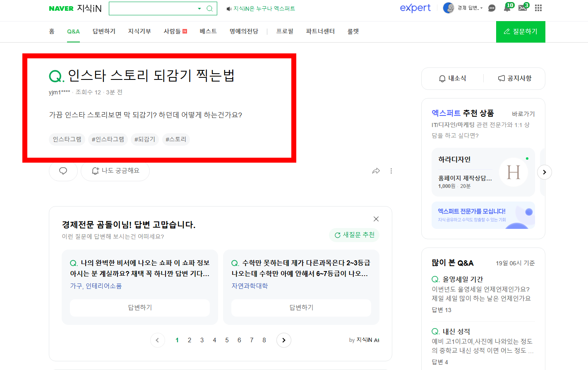
Task: Go to the 홈 tab
Action: (52, 31)
